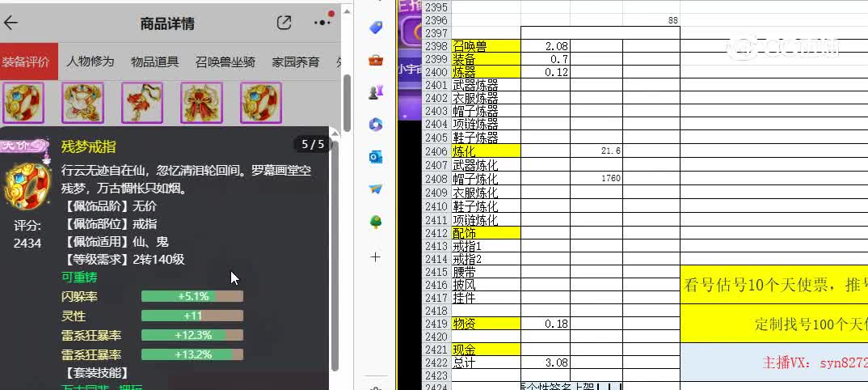Click the page's outer vertical scrollbar thumb
This screenshot has height=390, width=868.
347,103
